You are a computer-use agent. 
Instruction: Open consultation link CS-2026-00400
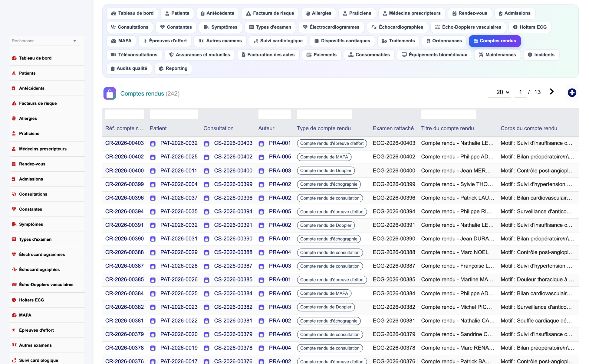coord(233,171)
